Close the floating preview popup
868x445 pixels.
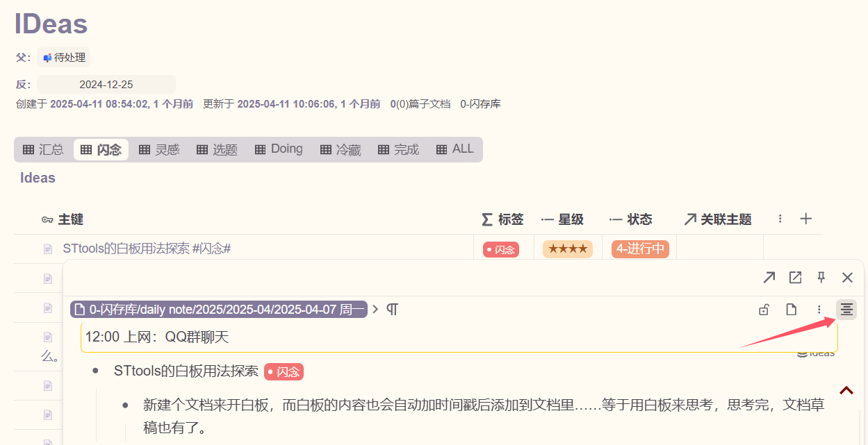(x=847, y=278)
